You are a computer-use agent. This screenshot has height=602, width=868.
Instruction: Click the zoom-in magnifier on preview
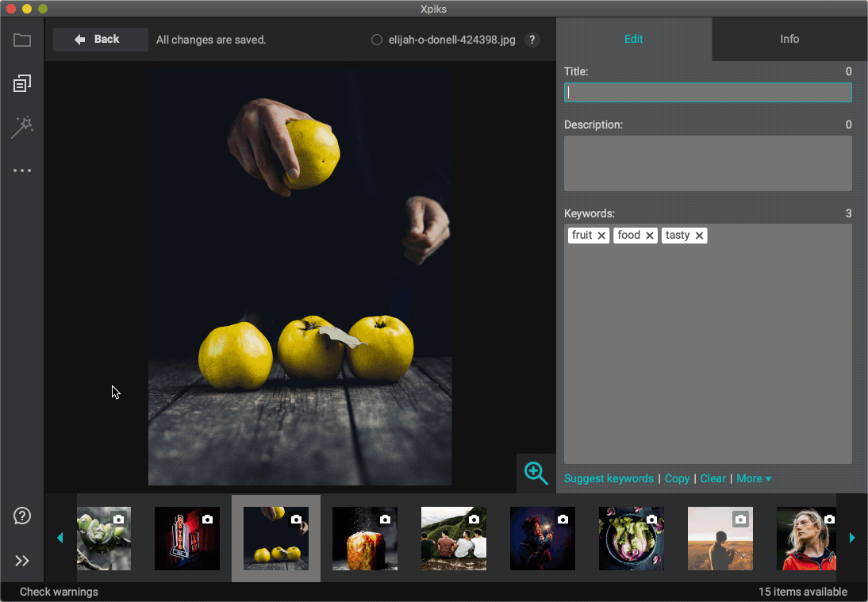[x=536, y=474]
